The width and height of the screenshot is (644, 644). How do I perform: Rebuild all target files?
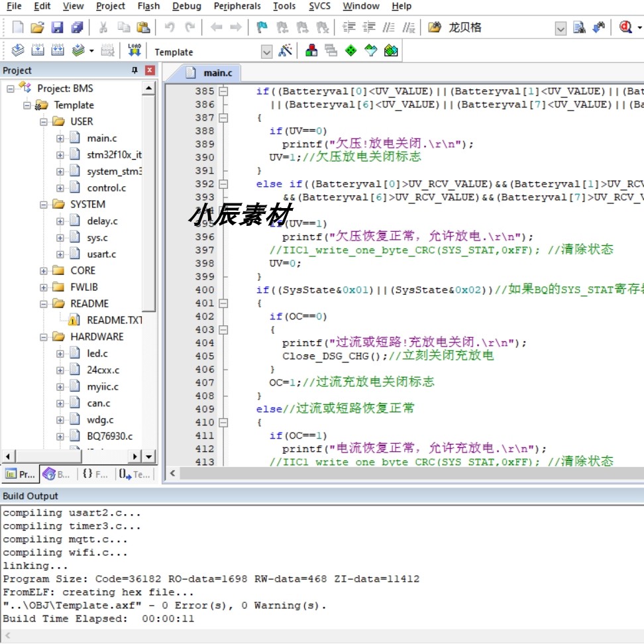[x=58, y=50]
